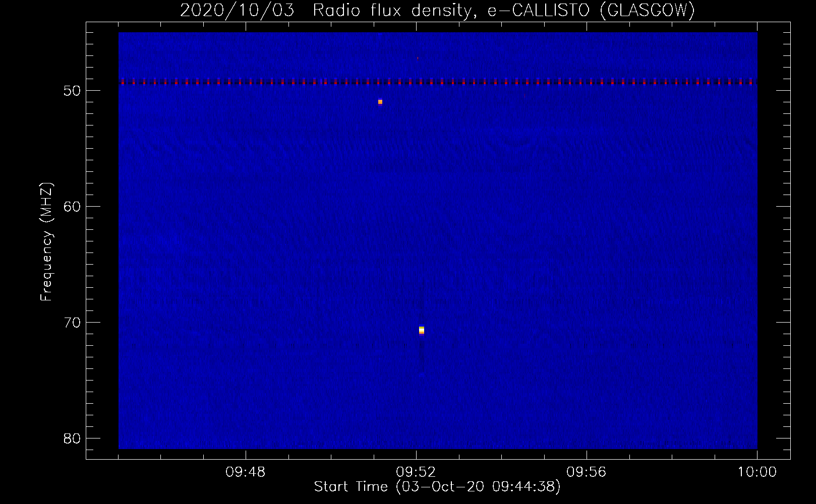Click the black margin left of spectrogram
Viewport: 816px width, 504px height.
[x=102, y=240]
